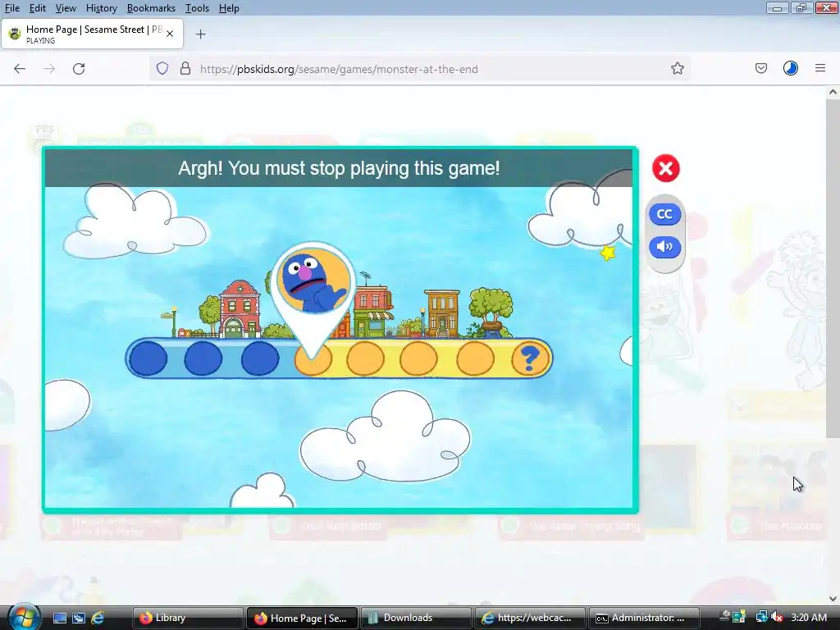This screenshot has height=630, width=840.
Task: Close the game with the red X button
Action: click(x=666, y=168)
